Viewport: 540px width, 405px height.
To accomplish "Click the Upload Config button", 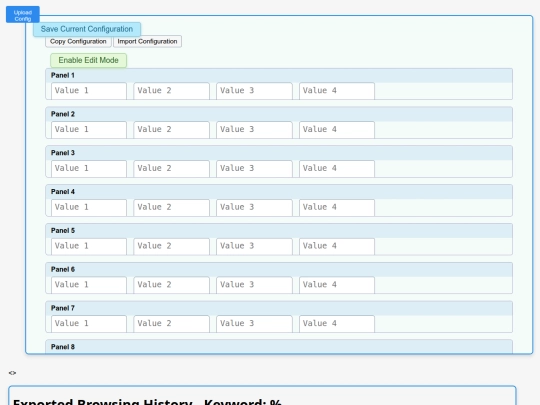I will pyautogui.click(x=23, y=14).
